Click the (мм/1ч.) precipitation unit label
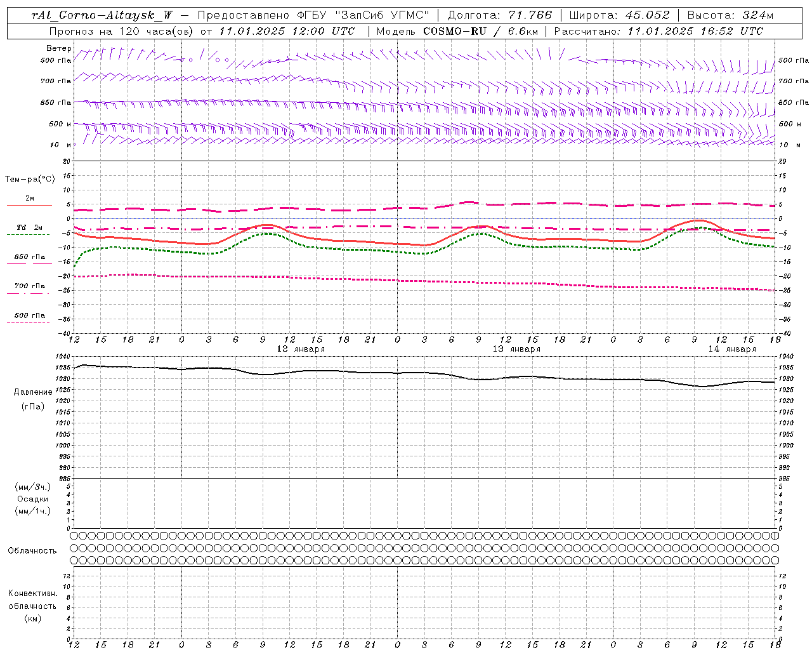 point(33,511)
